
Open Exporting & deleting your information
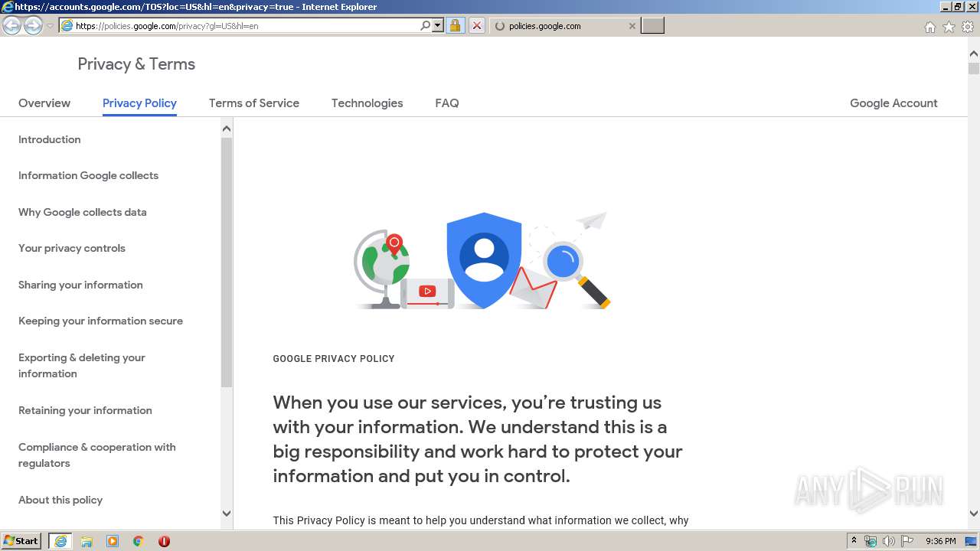(x=82, y=366)
